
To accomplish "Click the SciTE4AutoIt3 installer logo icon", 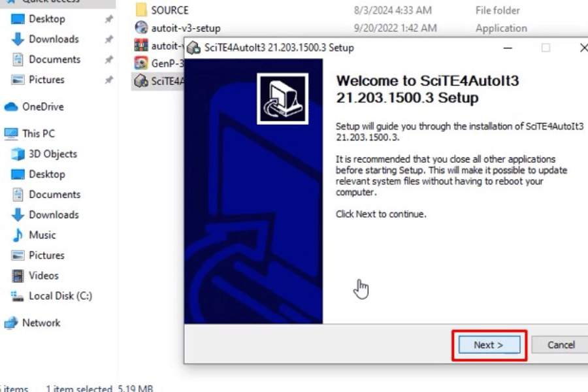I will tap(282, 98).
